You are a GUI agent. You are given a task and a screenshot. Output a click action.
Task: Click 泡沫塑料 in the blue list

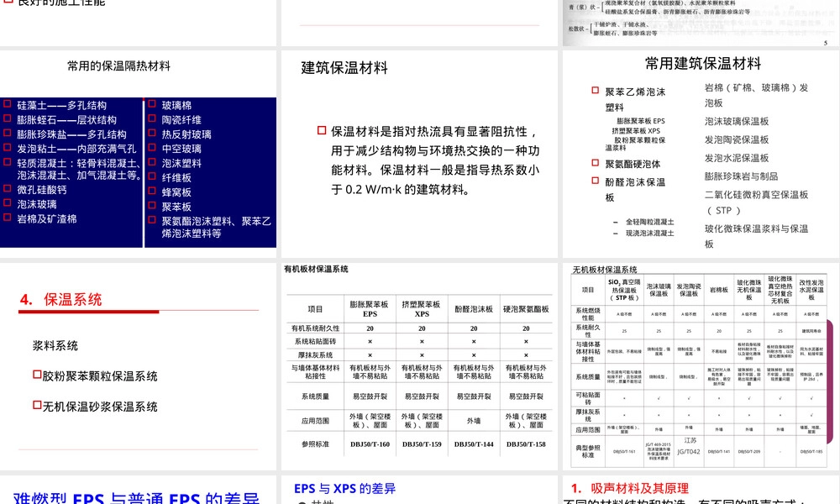pos(181,163)
